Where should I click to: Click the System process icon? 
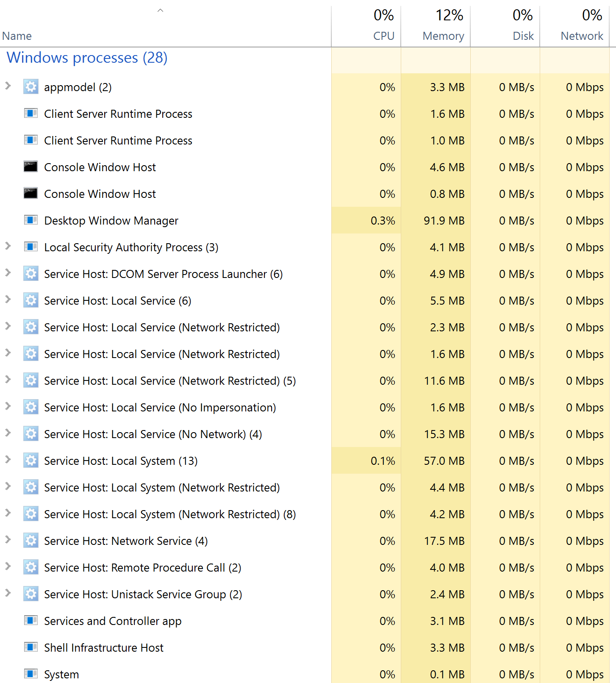(x=31, y=674)
